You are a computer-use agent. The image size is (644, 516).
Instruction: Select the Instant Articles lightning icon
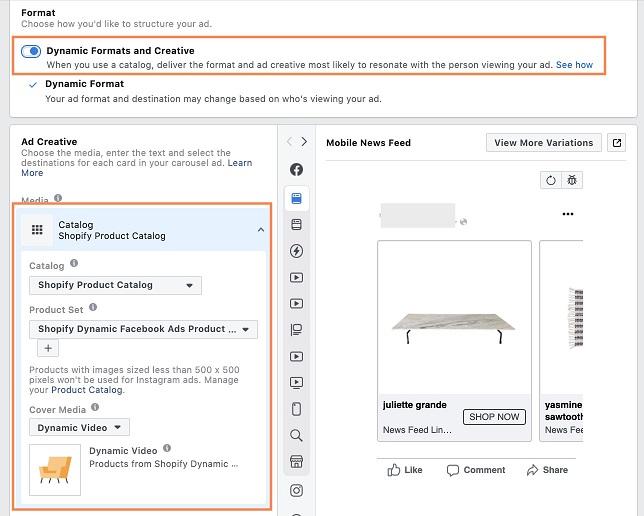coord(297,251)
